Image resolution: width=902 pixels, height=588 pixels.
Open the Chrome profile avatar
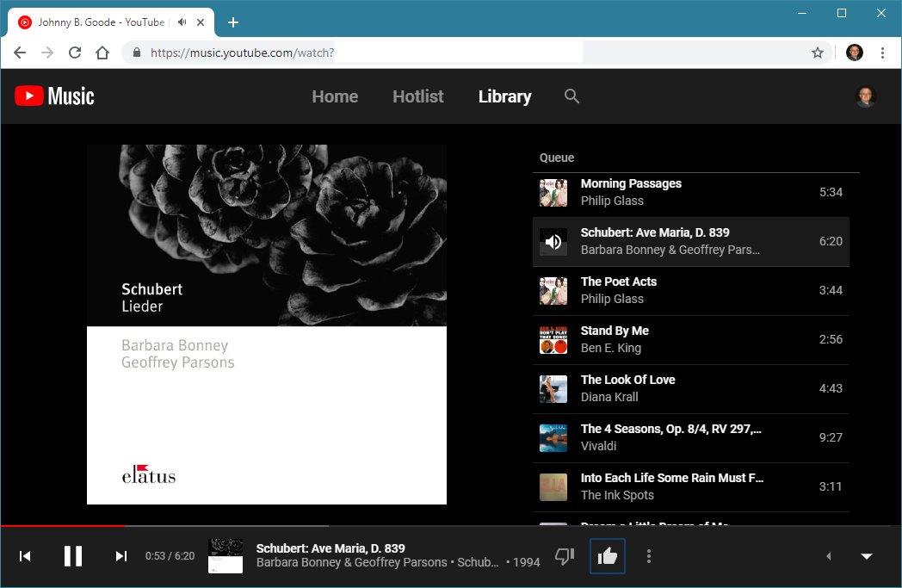[x=855, y=53]
